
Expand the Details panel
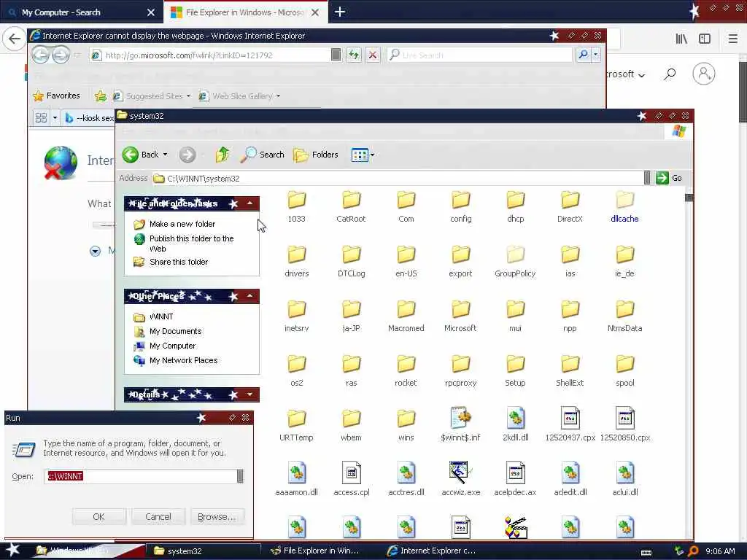click(249, 394)
